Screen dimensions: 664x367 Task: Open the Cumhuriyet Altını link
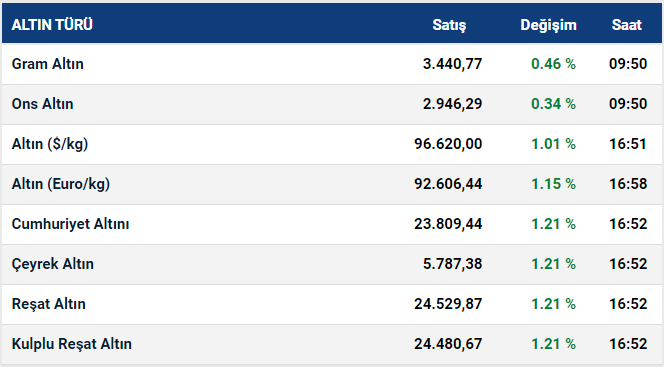tap(70, 224)
